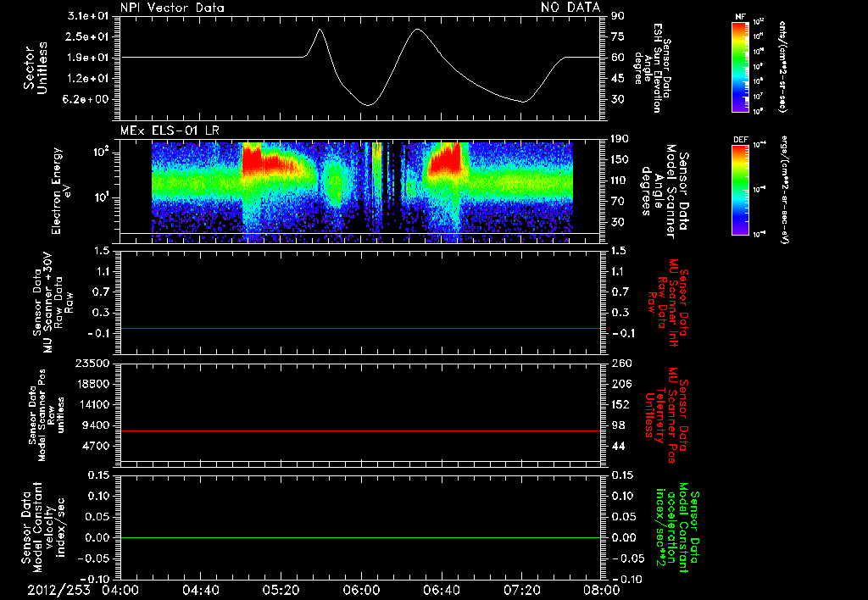
Task: Click the 110 scanner angle tick label
Action: coord(620,181)
